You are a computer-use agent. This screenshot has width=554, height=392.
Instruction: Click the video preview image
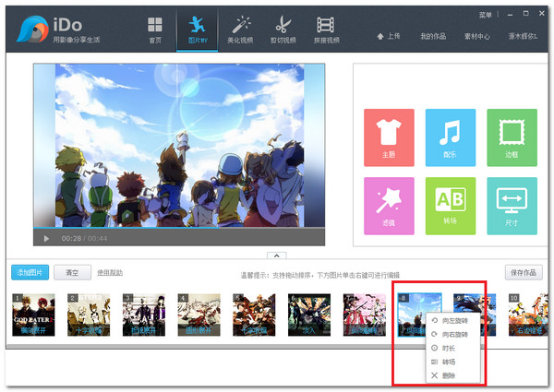click(179, 145)
